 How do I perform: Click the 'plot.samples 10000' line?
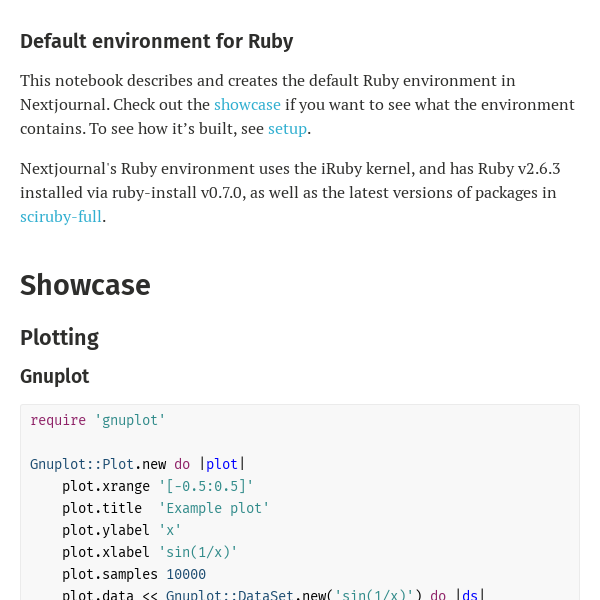pos(134,574)
